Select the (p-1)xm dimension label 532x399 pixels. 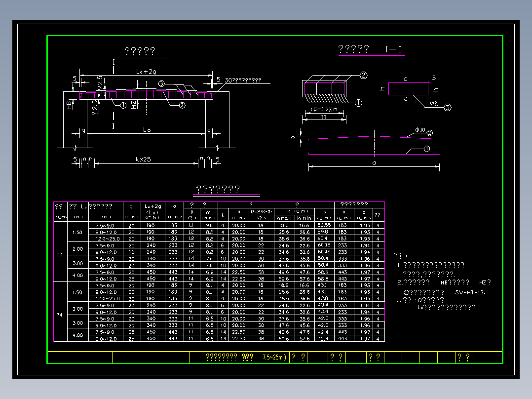coord(324,109)
